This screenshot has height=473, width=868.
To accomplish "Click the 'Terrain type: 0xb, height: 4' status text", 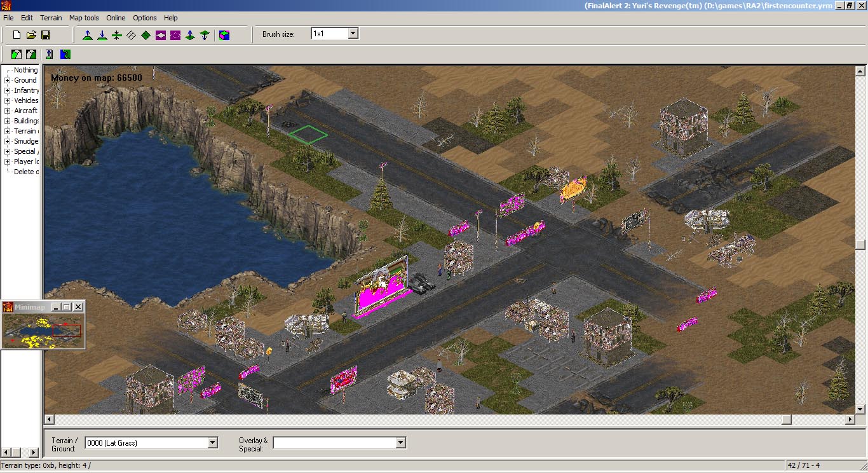I will pos(46,466).
